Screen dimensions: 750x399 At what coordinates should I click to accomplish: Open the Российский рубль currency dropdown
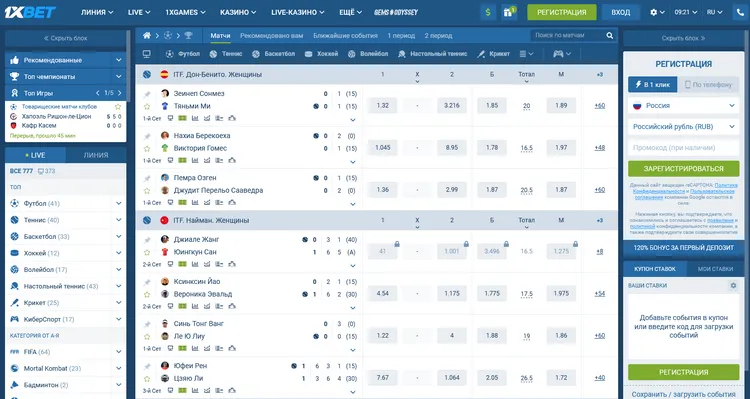click(684, 127)
